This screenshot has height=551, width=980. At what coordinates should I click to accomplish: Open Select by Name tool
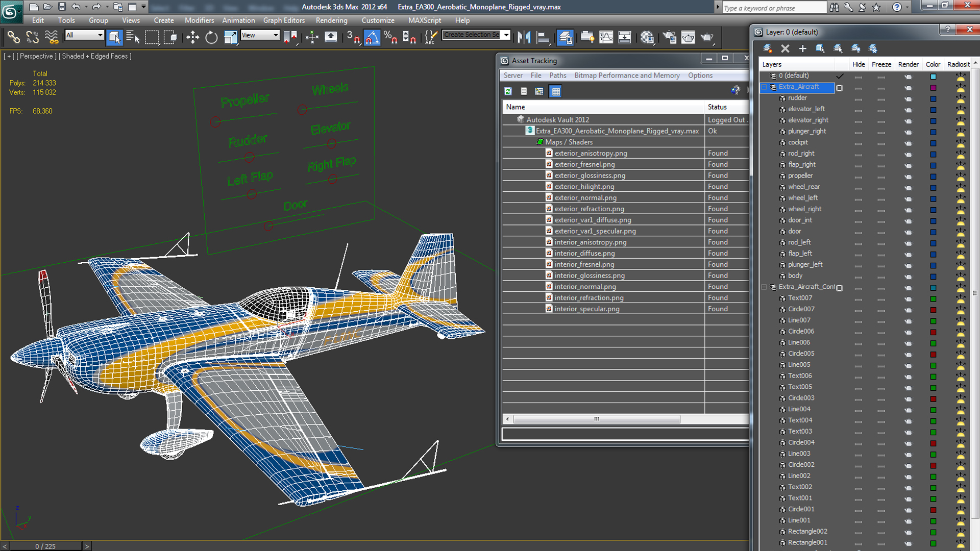pyautogui.click(x=133, y=37)
